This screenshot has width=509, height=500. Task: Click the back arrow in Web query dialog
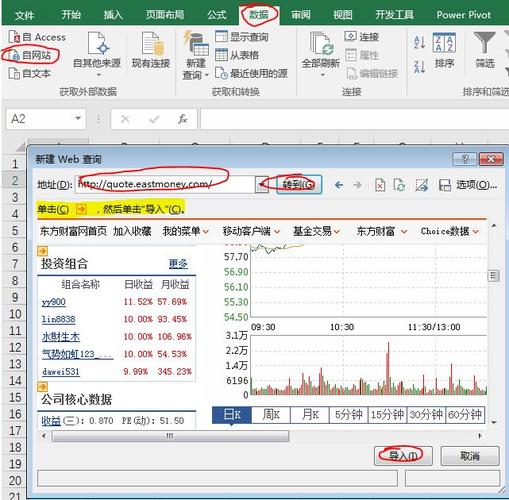click(339, 185)
